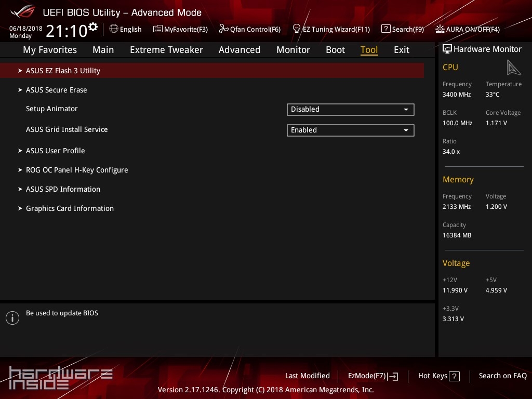Open Hot Keys help
This screenshot has height=399, width=532.
click(x=439, y=376)
